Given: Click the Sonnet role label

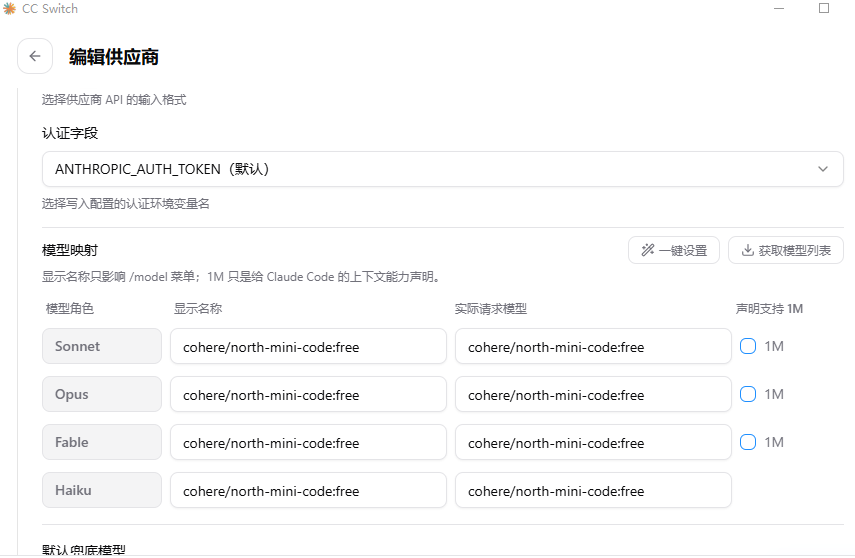Looking at the screenshot, I should 101,346.
